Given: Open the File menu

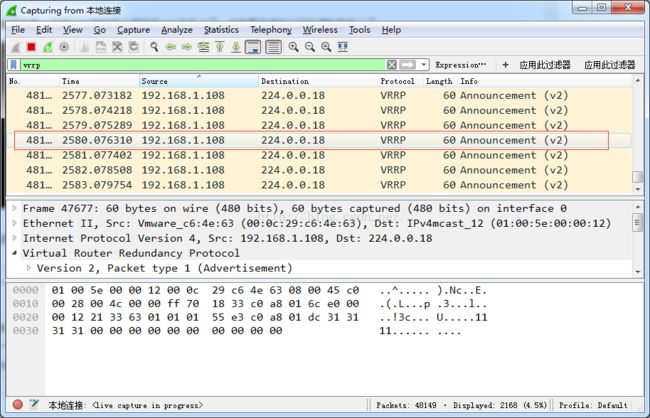Looking at the screenshot, I should pos(18,30).
